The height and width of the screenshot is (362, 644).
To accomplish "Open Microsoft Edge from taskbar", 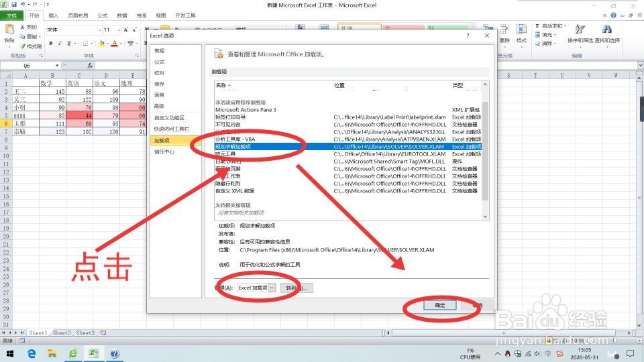I will click(32, 353).
